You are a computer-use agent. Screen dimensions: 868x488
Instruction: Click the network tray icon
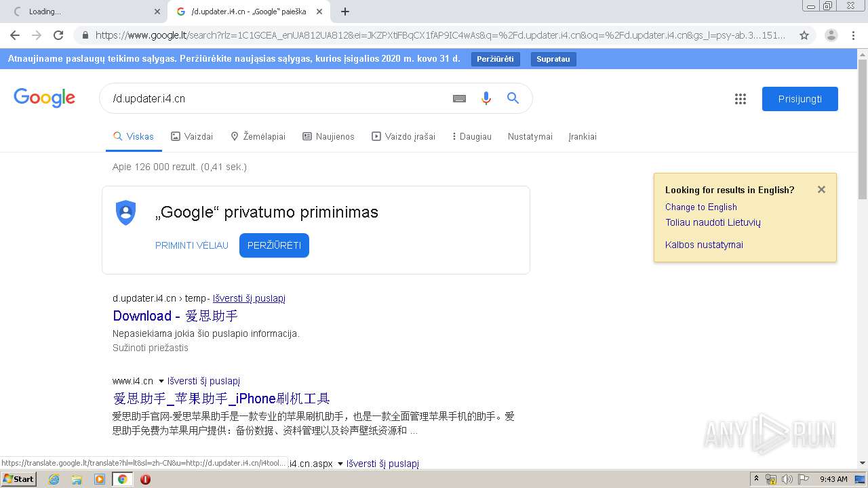771,479
